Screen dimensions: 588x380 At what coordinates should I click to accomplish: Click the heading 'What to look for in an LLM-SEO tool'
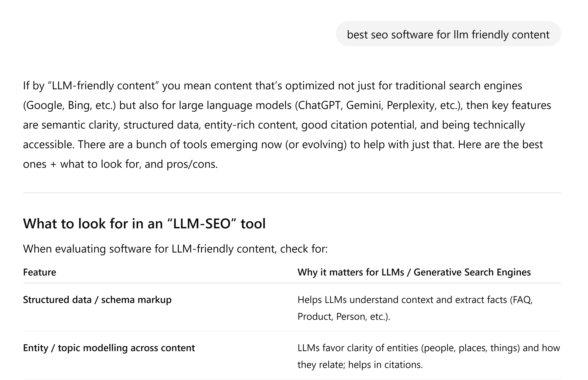point(144,224)
